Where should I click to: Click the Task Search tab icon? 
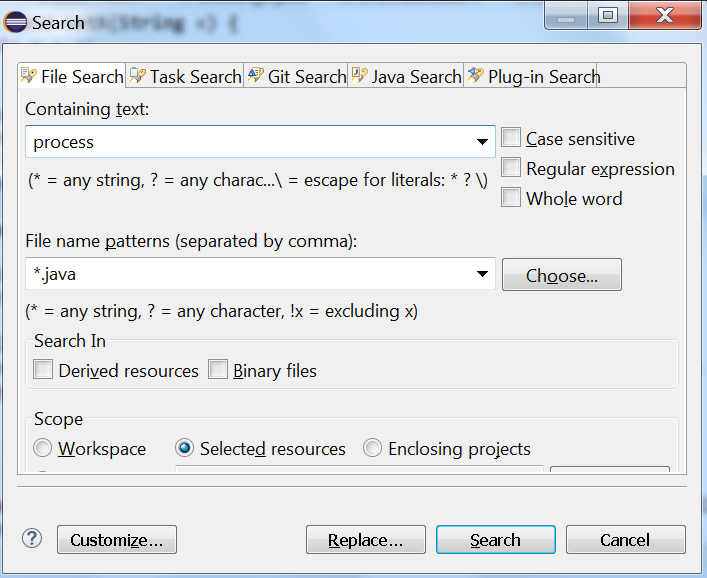138,77
